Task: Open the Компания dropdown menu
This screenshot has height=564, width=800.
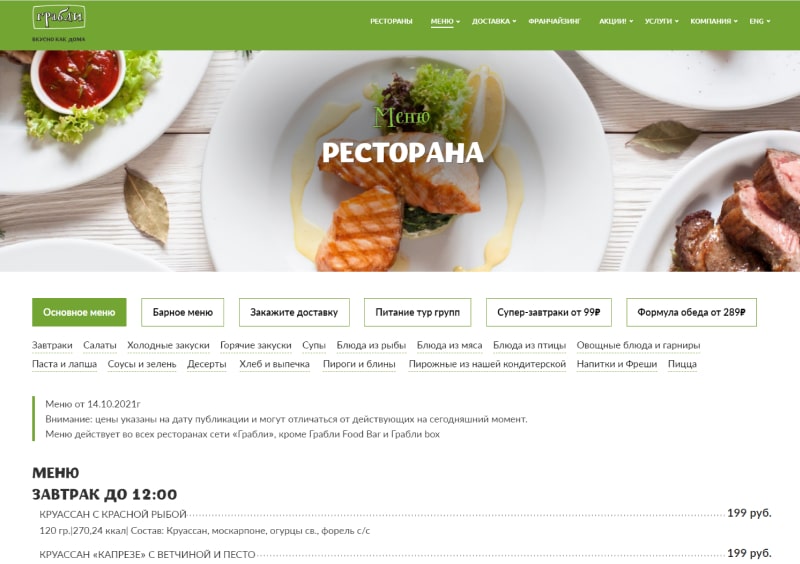Action: coord(714,21)
